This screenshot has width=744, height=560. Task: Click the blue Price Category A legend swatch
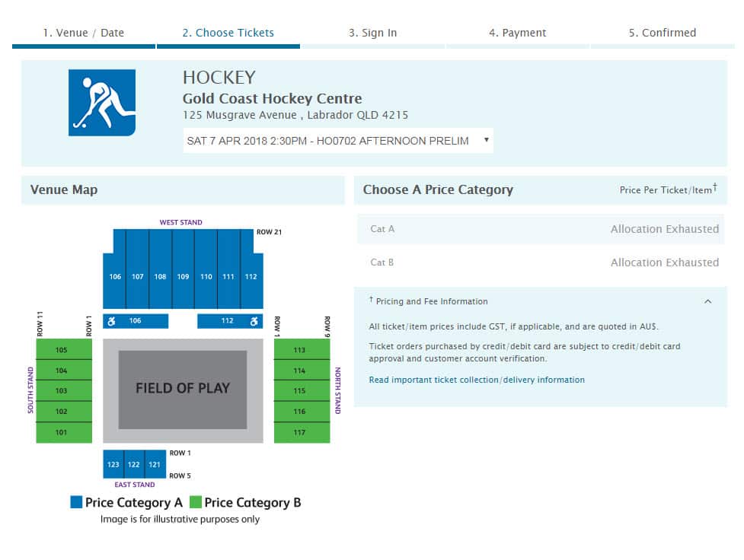pyautogui.click(x=76, y=502)
